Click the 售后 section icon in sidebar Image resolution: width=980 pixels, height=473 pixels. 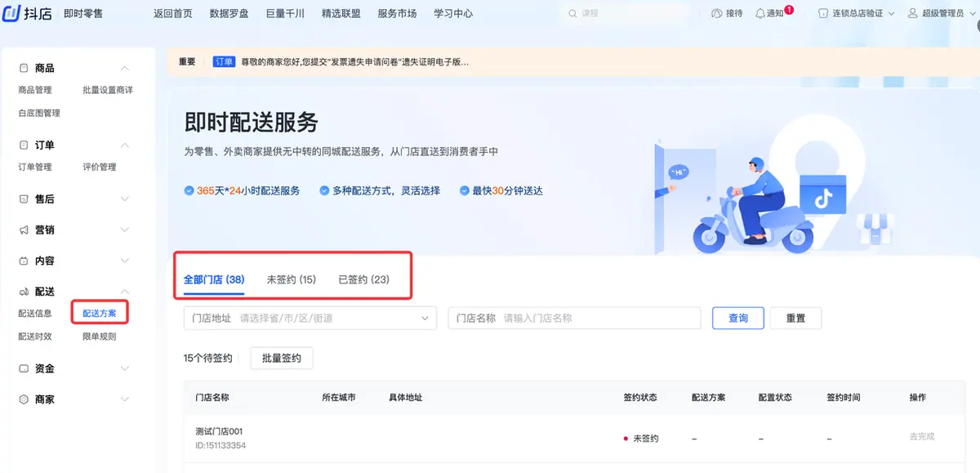pyautogui.click(x=24, y=199)
